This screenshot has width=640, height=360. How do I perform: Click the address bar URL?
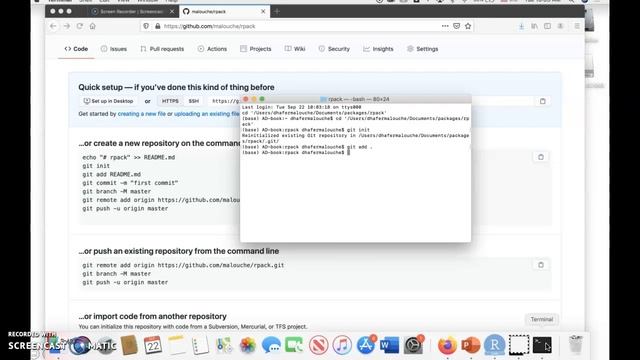[209, 26]
